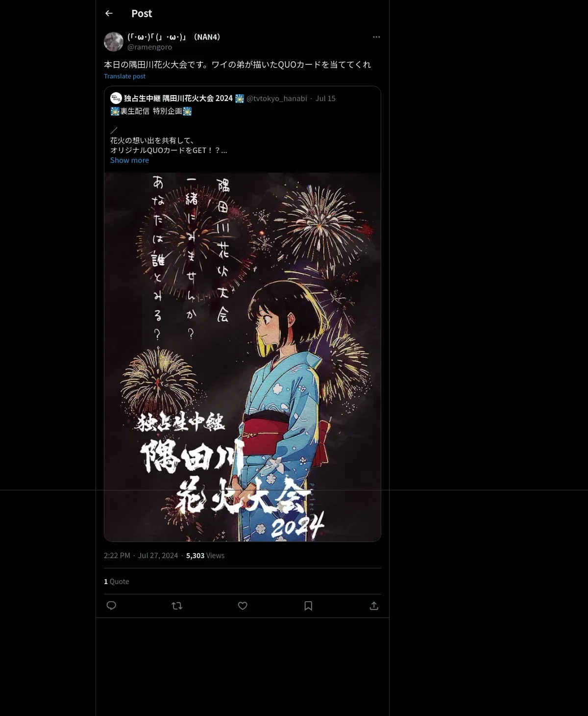Click the 2:22 PM Jul 27, 2024 timestamp
Viewport: 588px width, 716px height.
[x=141, y=555]
